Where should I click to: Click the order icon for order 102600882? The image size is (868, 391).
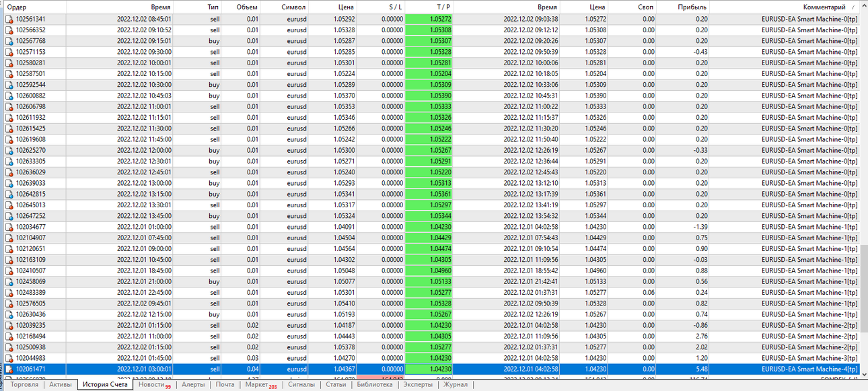point(9,96)
